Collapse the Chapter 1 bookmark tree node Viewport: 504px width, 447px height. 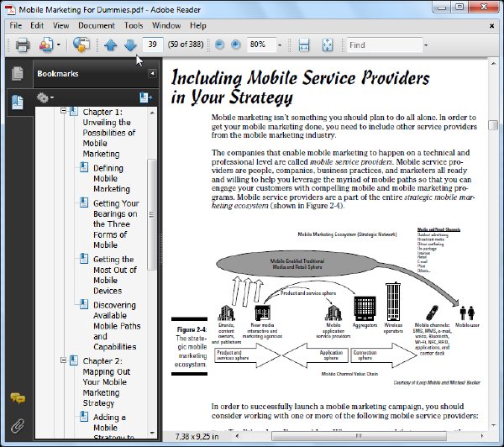63,111
